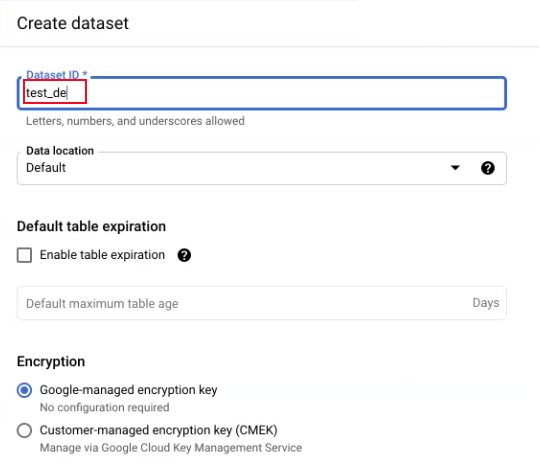Click the Data location field label

[60, 151]
